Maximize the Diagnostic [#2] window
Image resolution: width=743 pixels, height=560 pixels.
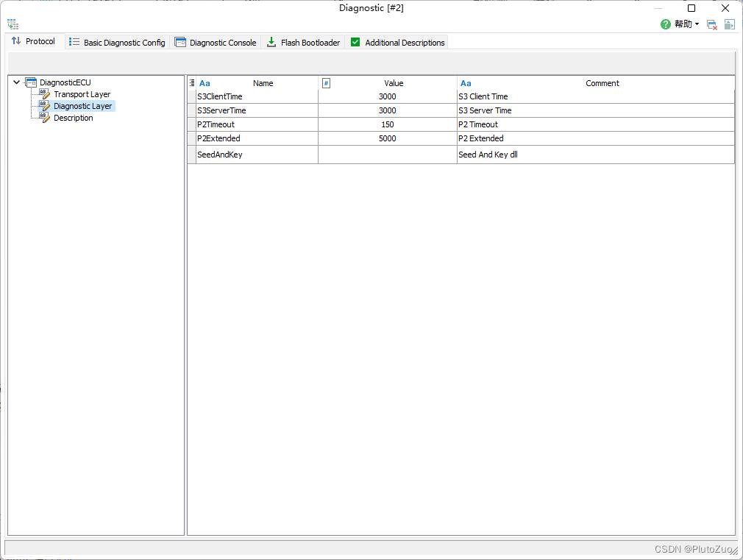[x=692, y=8]
